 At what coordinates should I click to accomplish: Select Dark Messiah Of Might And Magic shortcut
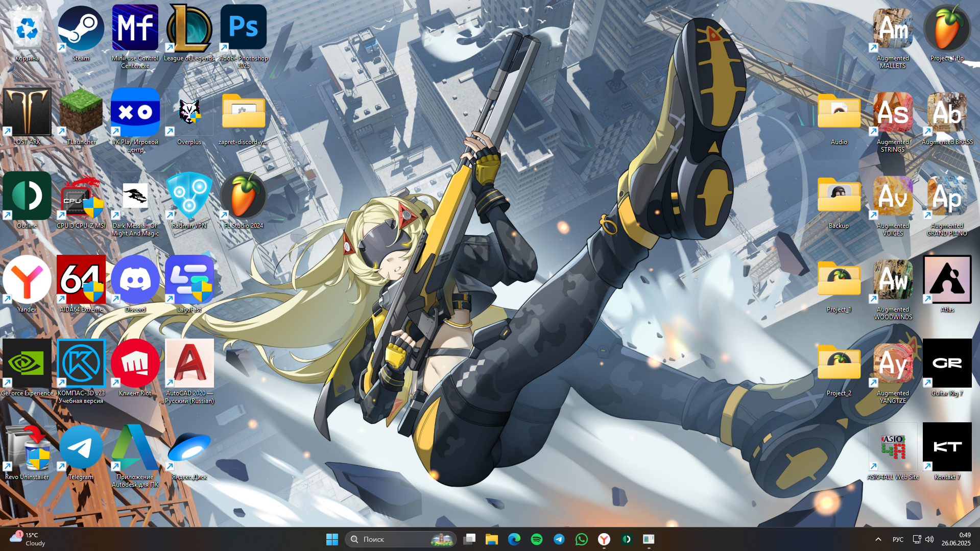[x=135, y=204]
